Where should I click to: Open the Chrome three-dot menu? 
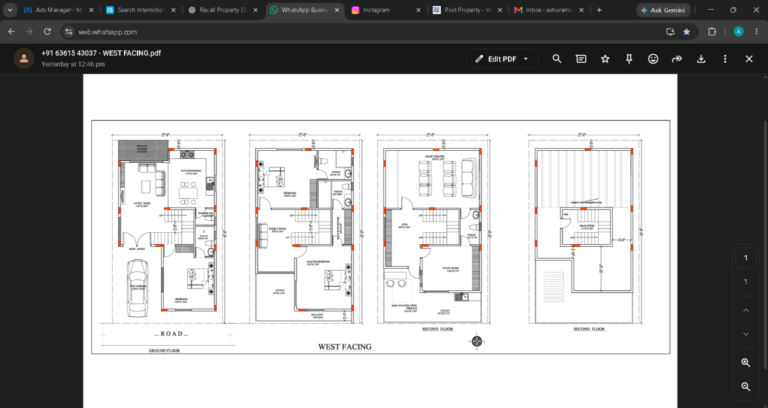pyautogui.click(x=757, y=31)
